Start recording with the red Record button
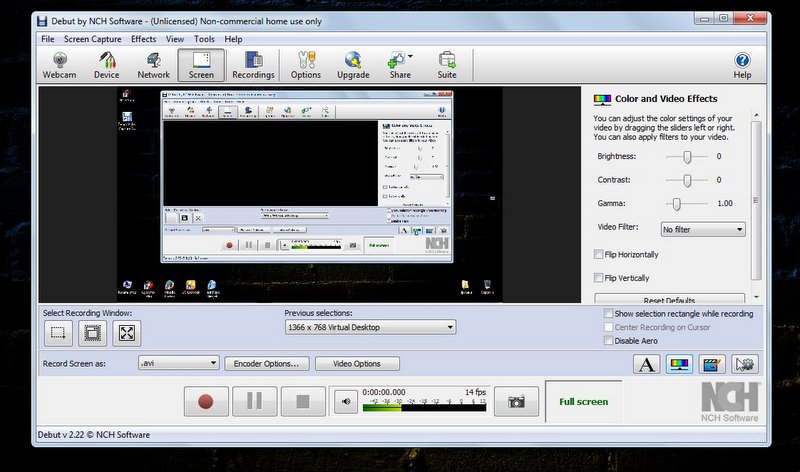The width and height of the screenshot is (800, 472). (206, 402)
